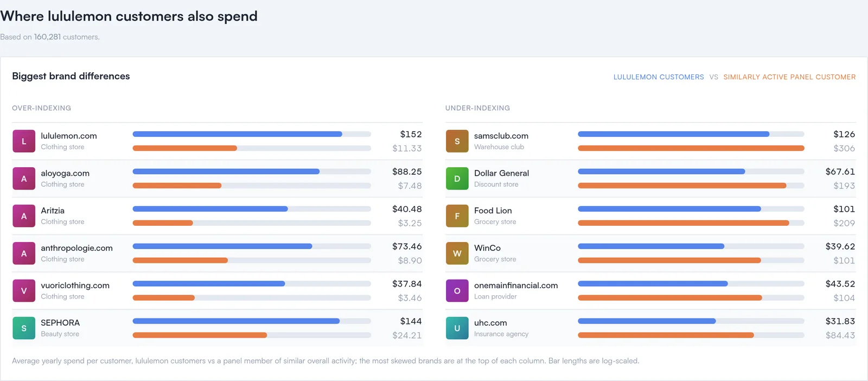868x381 pixels.
Task: Click the SIMILARLY ACTIVE PANEL CUSTOMER legend label
Action: tap(789, 77)
